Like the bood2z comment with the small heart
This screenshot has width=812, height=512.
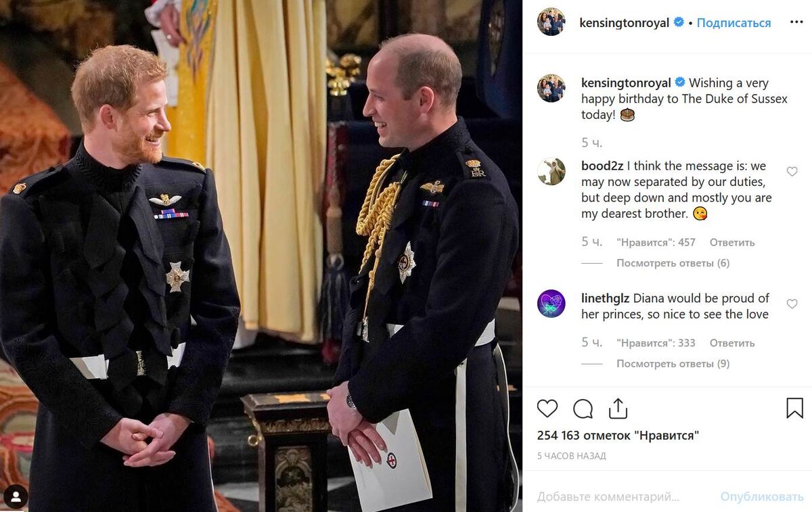(x=792, y=172)
